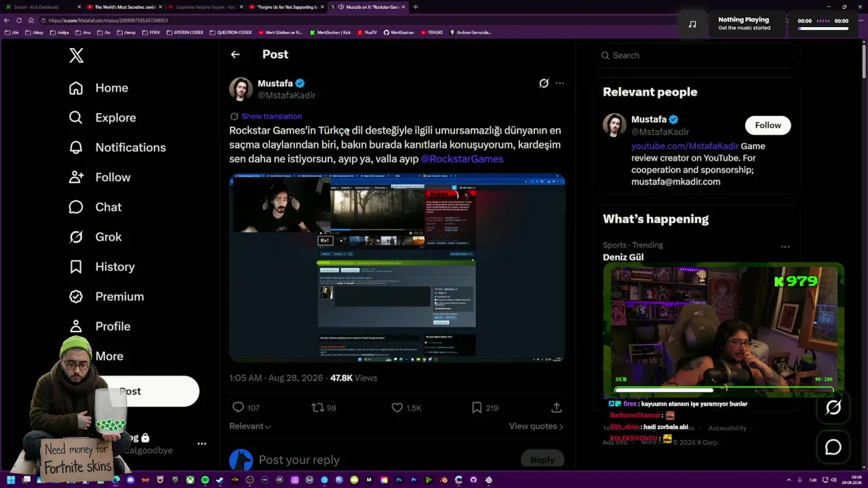This screenshot has width=868, height=488.
Task: Click the post timestamp 1:05 AM · Aug 28, 2026
Action: [x=277, y=378]
